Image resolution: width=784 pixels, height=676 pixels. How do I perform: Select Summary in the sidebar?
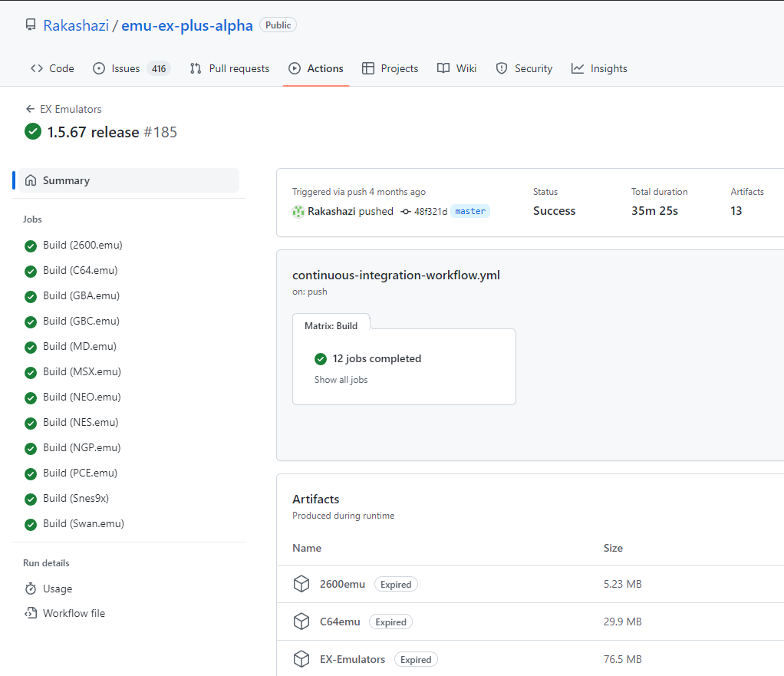[129, 180]
